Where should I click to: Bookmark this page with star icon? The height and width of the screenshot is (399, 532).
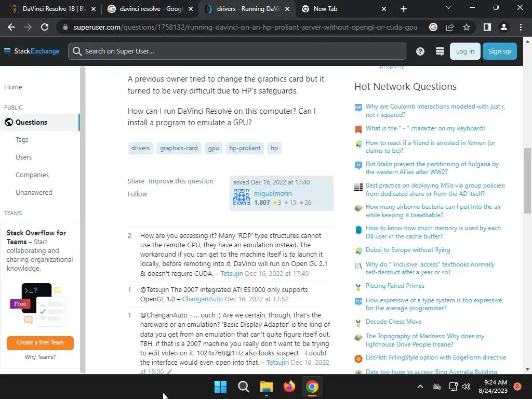(467, 27)
